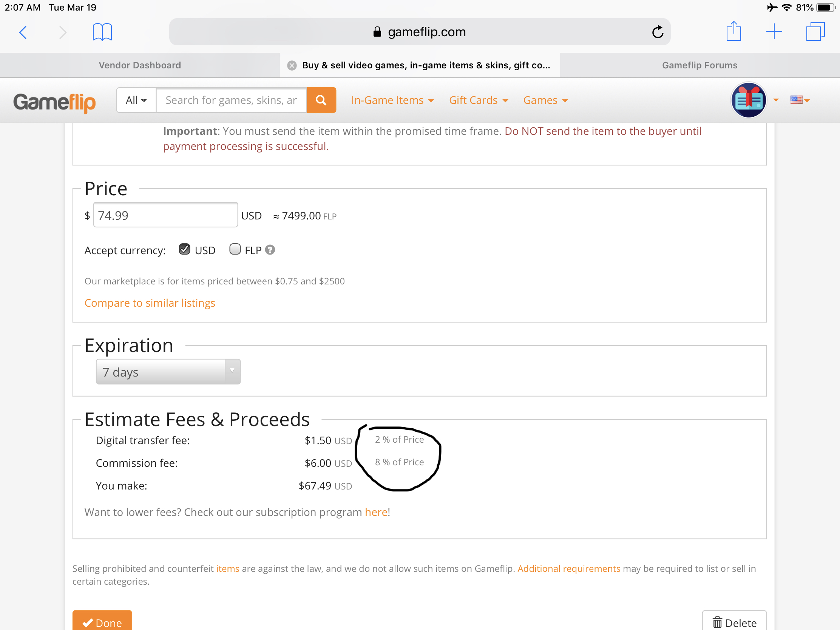840x630 pixels.
Task: Open the prohibited 'items' link
Action: pyautogui.click(x=227, y=568)
